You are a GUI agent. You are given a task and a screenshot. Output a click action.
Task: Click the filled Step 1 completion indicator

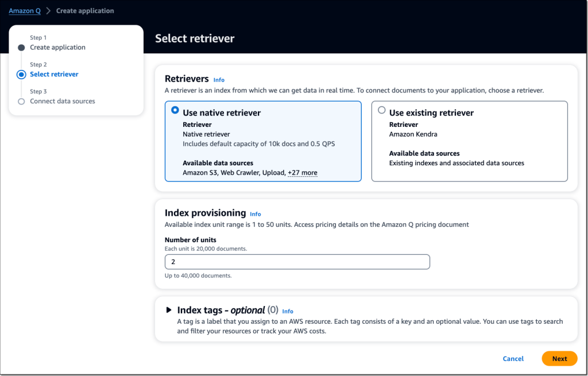21,47
